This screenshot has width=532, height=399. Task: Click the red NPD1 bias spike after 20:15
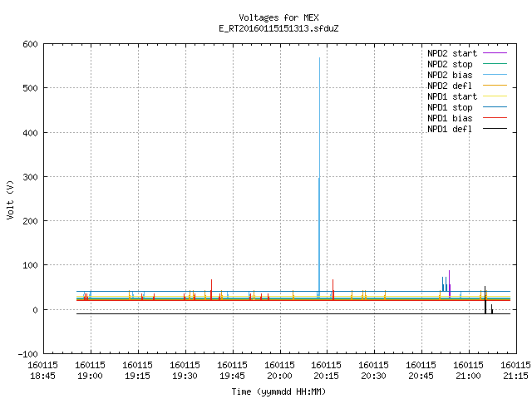pos(332,288)
